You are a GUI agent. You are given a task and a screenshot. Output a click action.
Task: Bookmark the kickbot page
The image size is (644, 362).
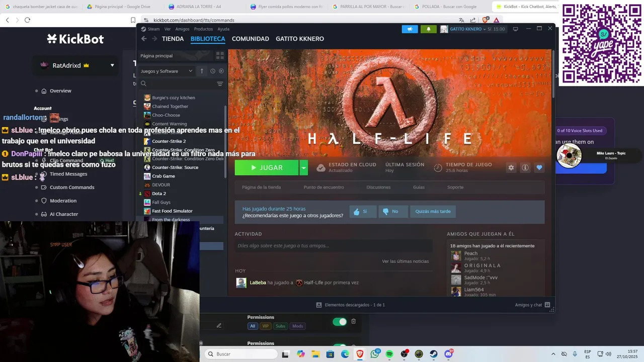pyautogui.click(x=133, y=20)
